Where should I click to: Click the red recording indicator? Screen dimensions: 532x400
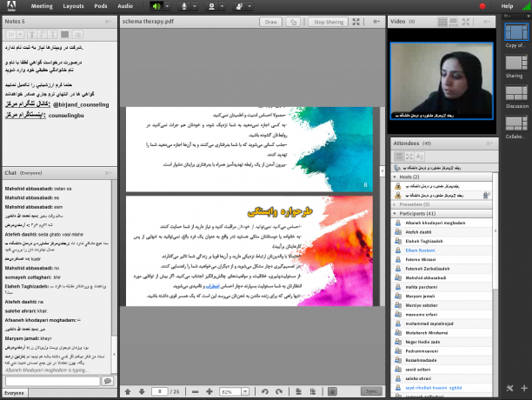(482, 6)
